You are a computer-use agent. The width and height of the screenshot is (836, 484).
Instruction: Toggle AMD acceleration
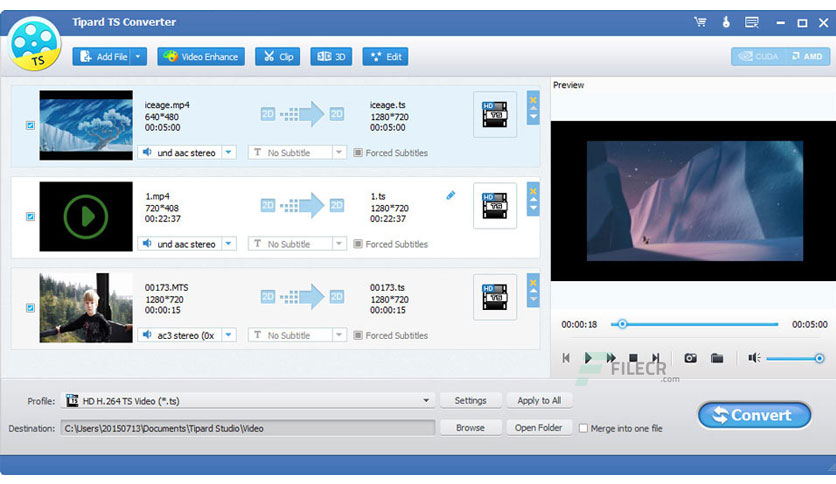(808, 57)
